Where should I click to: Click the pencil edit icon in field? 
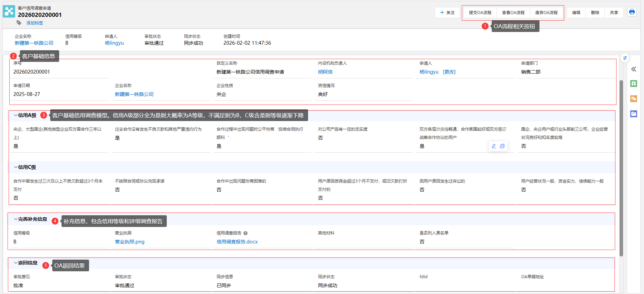[494, 146]
